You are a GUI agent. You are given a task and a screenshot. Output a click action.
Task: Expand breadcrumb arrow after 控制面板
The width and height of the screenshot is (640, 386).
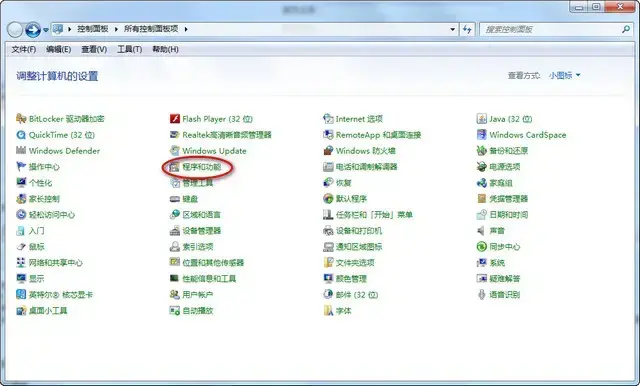coord(116,29)
